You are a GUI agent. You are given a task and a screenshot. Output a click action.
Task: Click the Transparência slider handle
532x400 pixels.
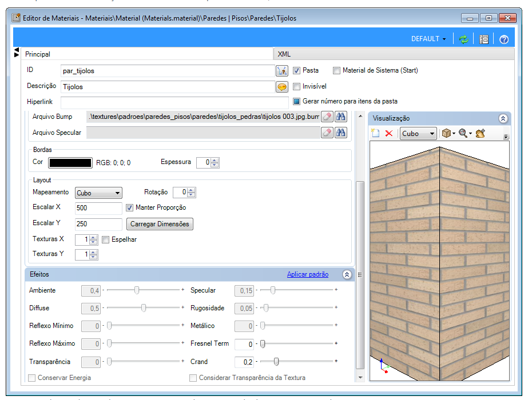pyautogui.click(x=109, y=362)
